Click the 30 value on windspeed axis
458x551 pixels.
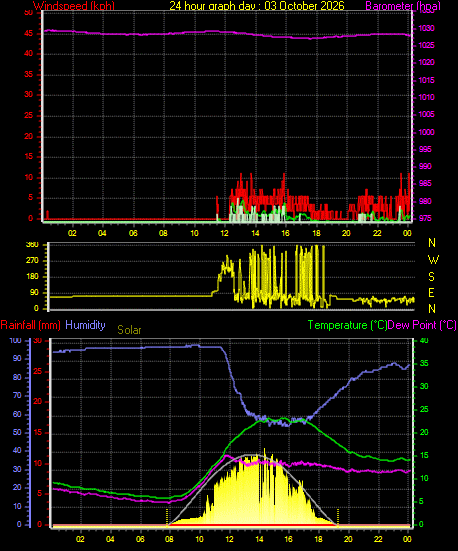pos(28,95)
